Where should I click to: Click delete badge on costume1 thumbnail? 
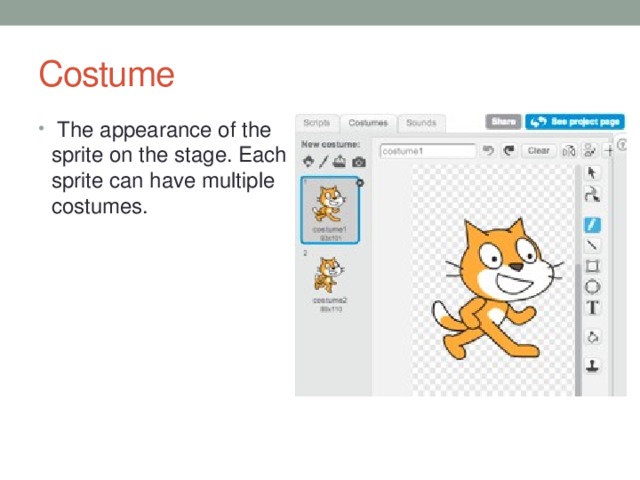coord(360,183)
